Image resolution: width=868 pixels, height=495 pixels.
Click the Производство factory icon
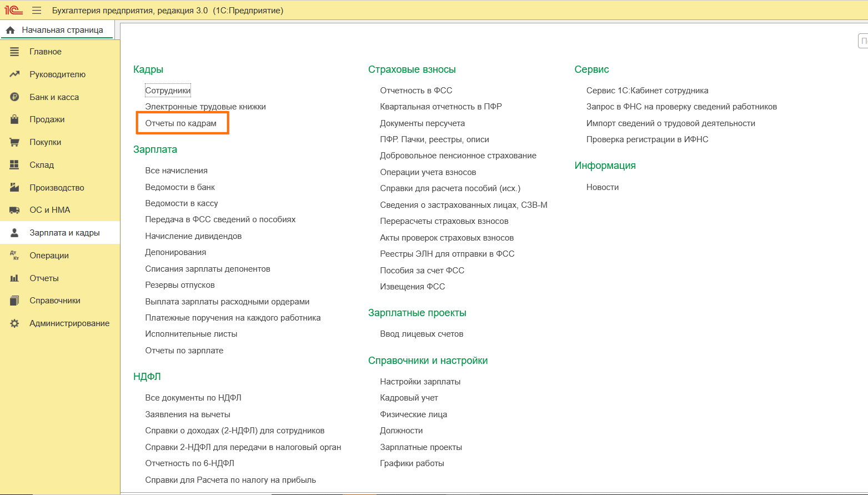[14, 187]
